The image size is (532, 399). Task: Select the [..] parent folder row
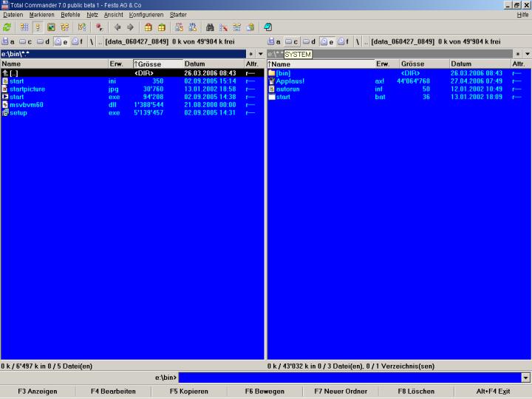pyautogui.click(x=132, y=73)
